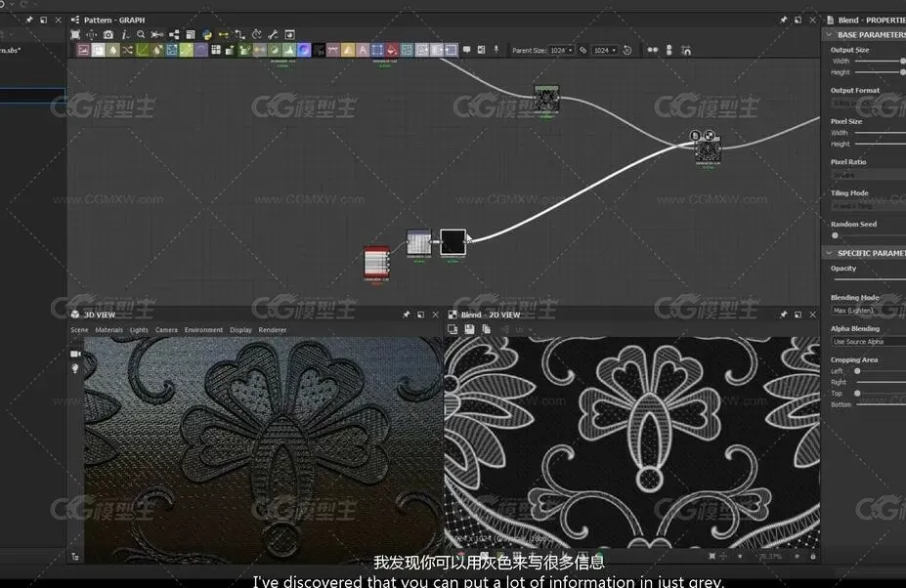
Task: Open the Output Format dropdown
Action: pos(869,104)
